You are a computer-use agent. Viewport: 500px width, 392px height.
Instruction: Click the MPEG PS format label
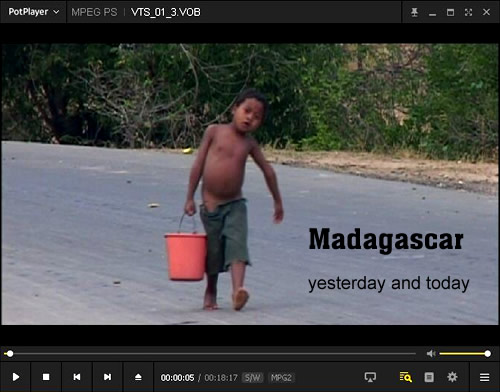click(94, 12)
